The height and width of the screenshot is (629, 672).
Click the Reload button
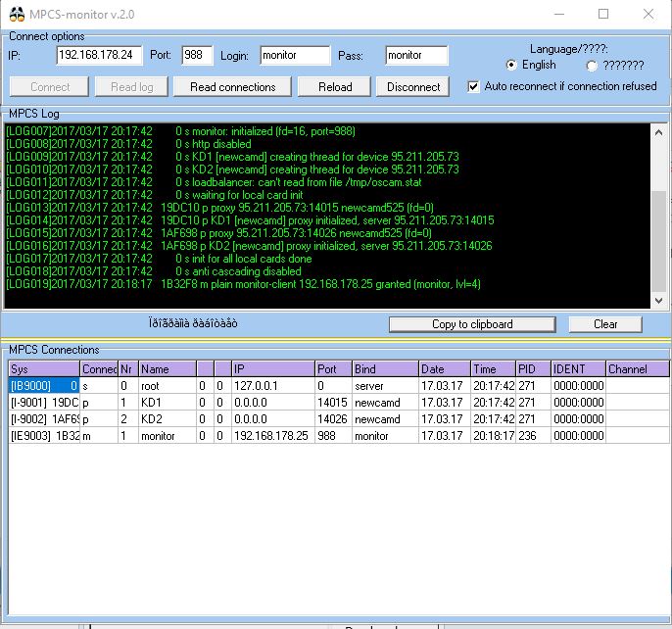point(335,87)
